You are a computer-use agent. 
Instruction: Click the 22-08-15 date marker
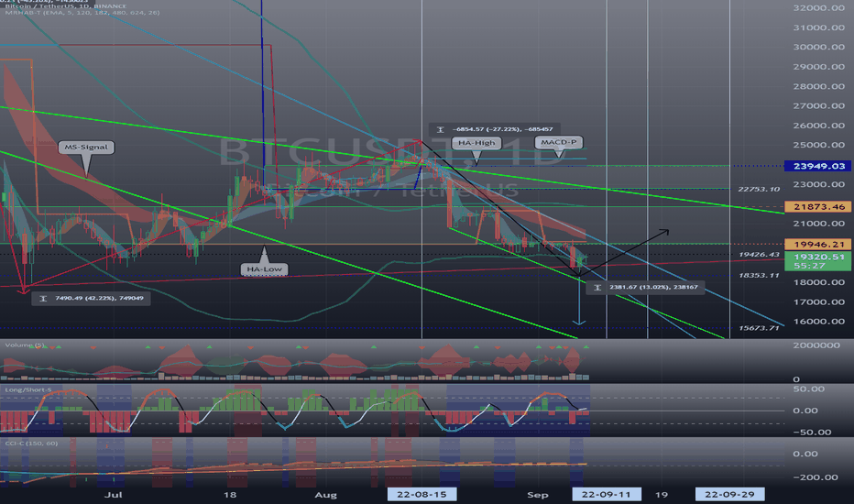pos(422,494)
